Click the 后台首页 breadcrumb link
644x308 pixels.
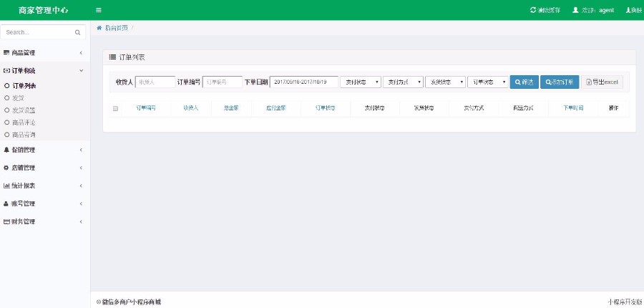click(116, 28)
